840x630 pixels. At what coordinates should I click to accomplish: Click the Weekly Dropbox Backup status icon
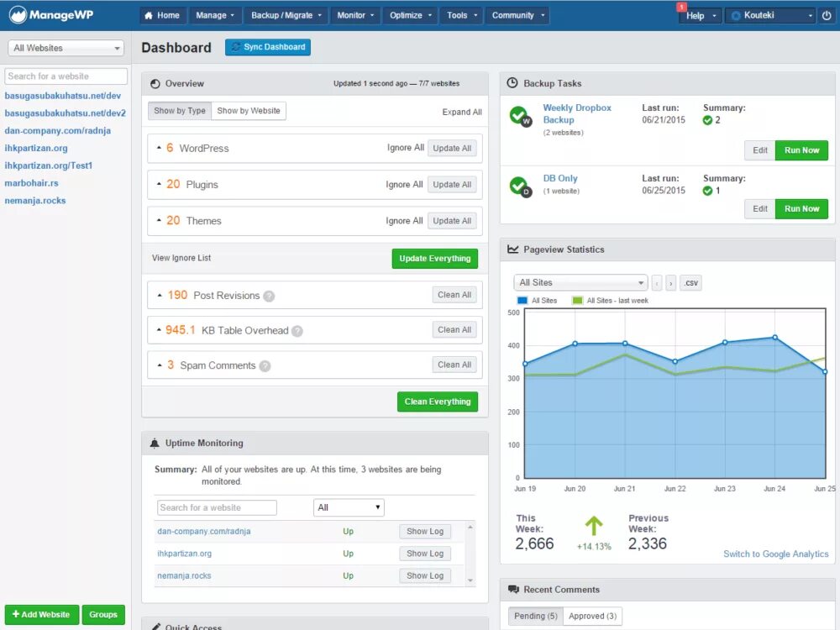click(520, 116)
